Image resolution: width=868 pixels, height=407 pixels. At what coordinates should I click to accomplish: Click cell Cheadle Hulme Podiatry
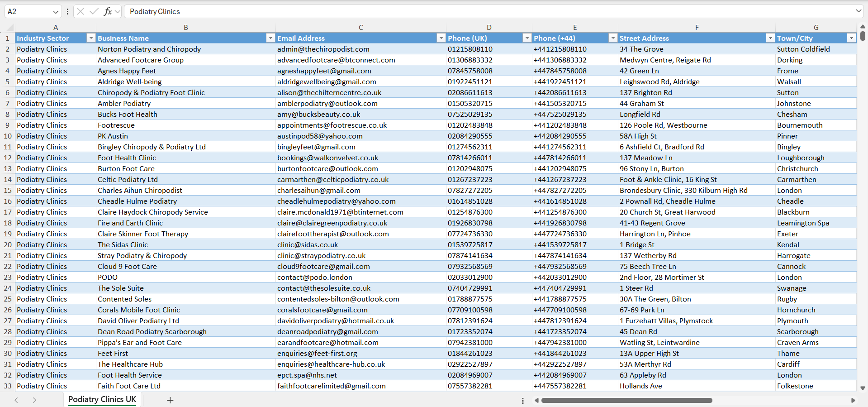[186, 201]
